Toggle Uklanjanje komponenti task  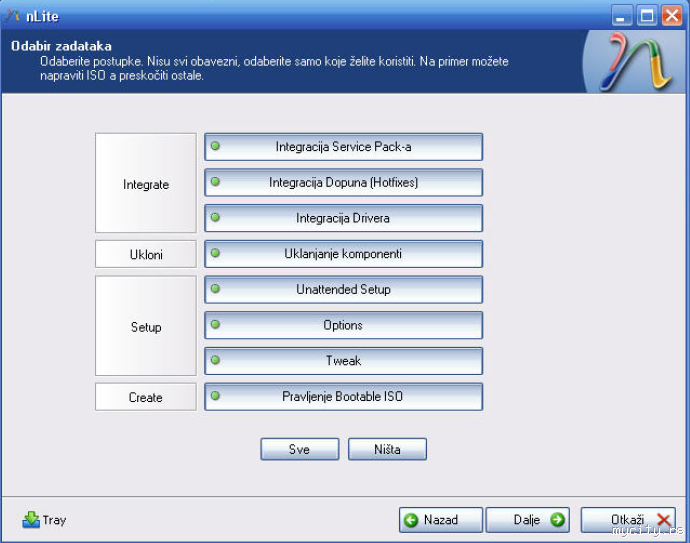pyautogui.click(x=343, y=253)
